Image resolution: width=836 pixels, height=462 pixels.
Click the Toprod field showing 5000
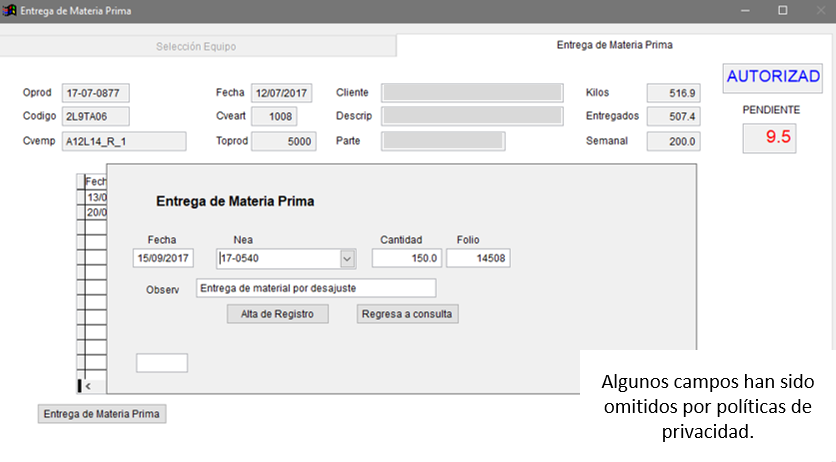283,141
